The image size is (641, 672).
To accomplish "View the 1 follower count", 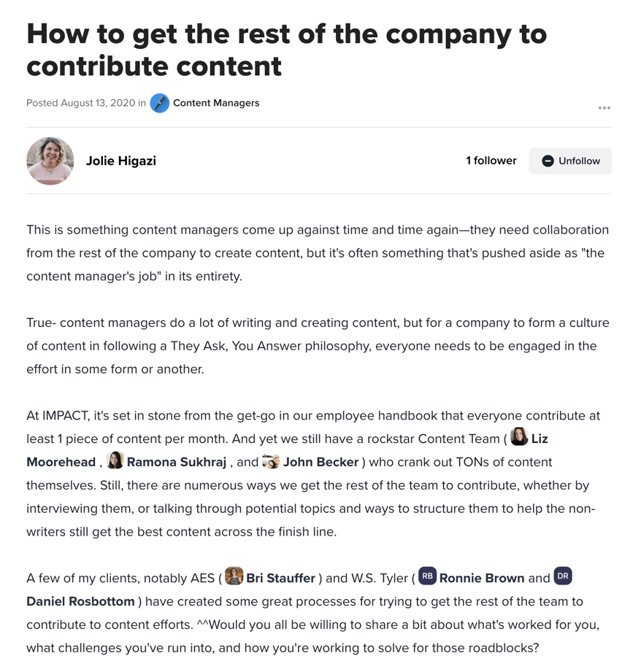I will (491, 161).
